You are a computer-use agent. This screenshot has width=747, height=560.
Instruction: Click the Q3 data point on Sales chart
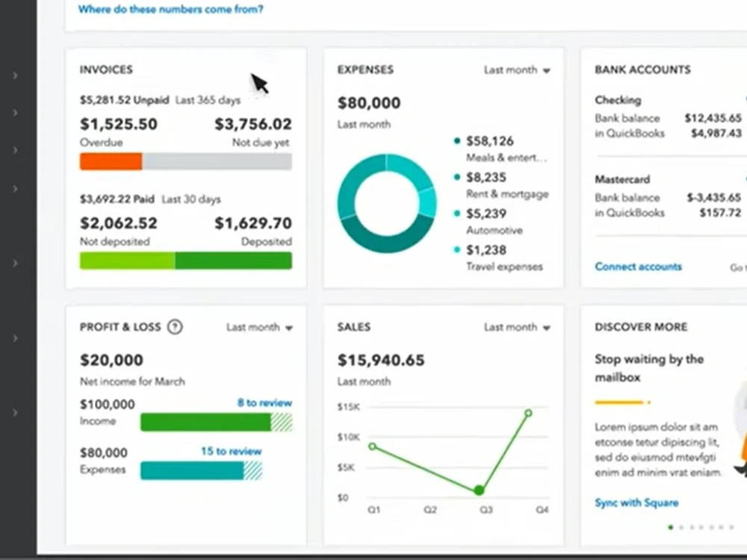[x=480, y=491]
